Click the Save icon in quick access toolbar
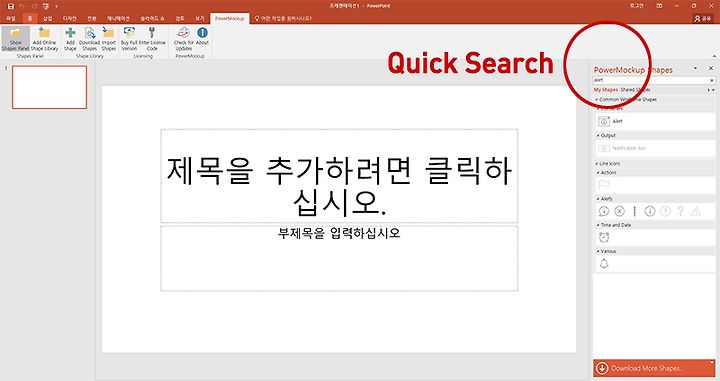 tap(11, 6)
